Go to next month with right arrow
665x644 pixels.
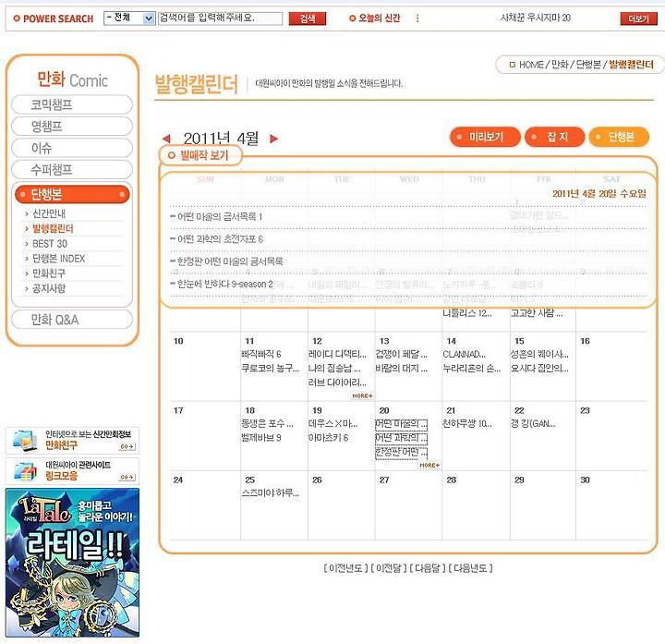274,139
